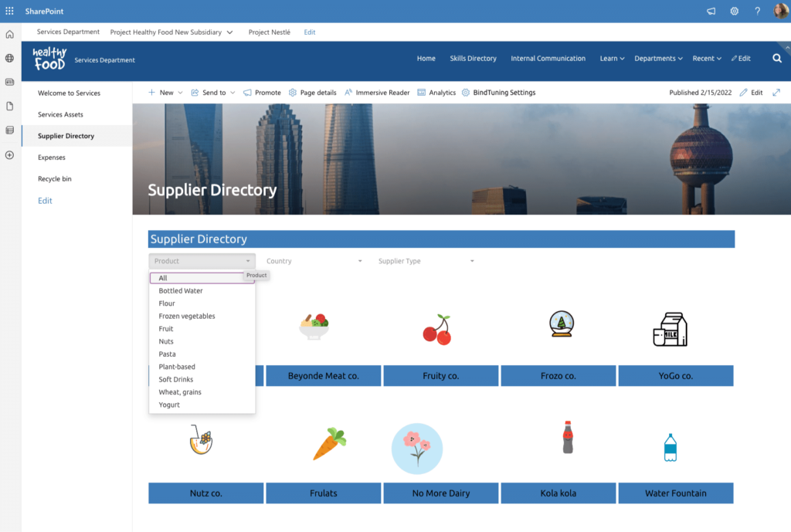The image size is (791, 532).
Task: Open BindTuning Settings
Action: (x=498, y=93)
